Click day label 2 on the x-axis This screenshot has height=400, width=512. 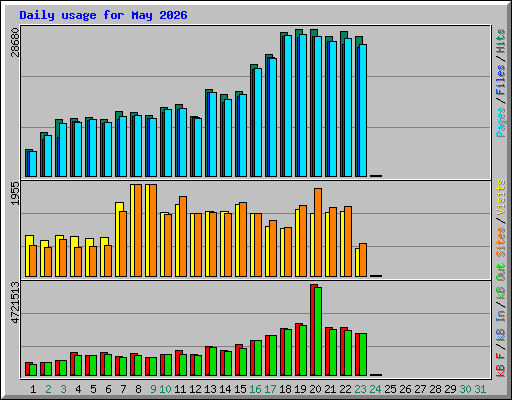48,389
